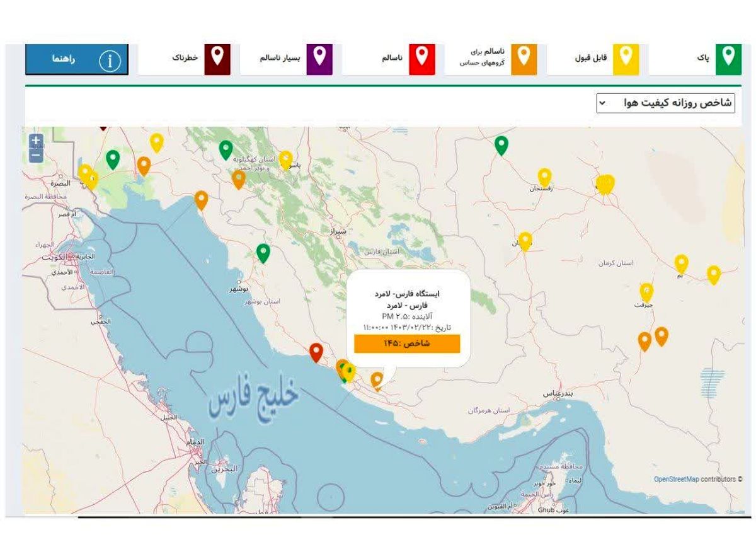
Task: Click the yellow marker at یاسوج
Action: (286, 159)
